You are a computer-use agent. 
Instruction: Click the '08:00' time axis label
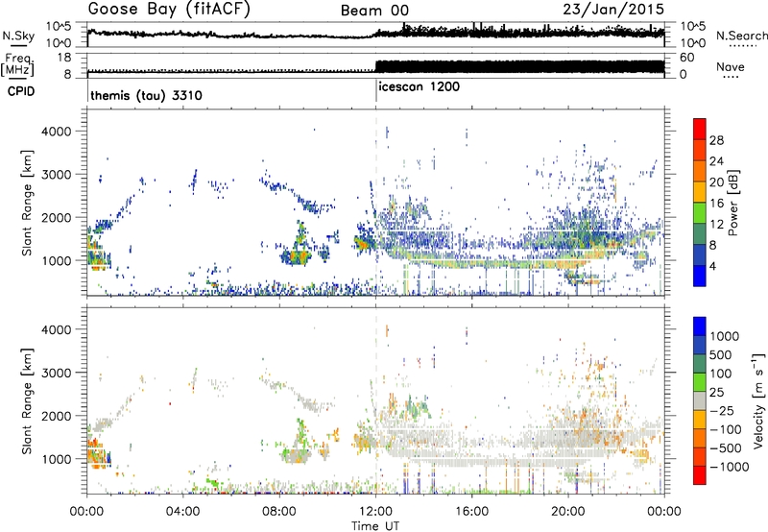[279, 512]
